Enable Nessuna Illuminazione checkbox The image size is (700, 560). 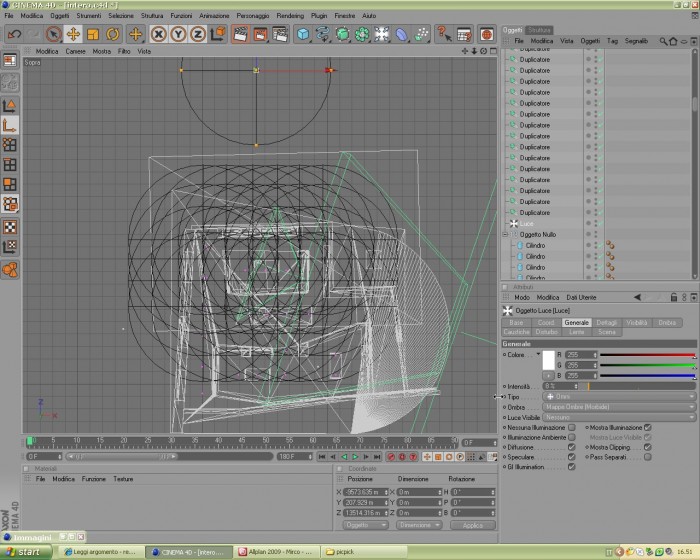click(571, 427)
